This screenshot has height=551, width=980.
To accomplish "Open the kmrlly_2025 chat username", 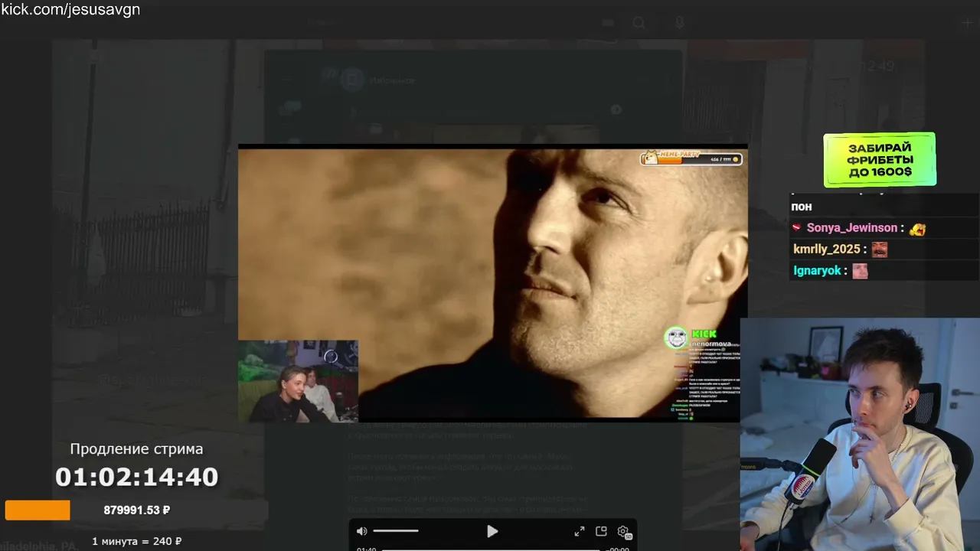I will [x=827, y=249].
